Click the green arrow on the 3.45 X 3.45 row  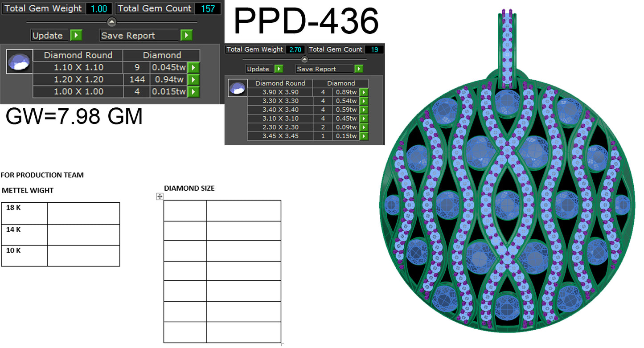point(364,136)
